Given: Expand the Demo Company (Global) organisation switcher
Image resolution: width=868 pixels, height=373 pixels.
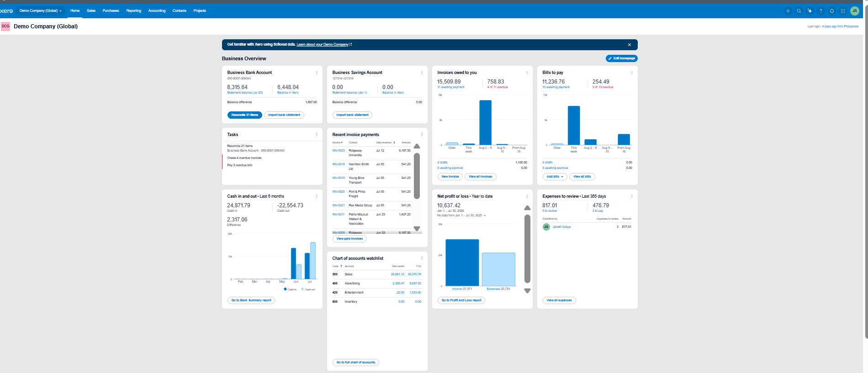Looking at the screenshot, I should click(41, 11).
